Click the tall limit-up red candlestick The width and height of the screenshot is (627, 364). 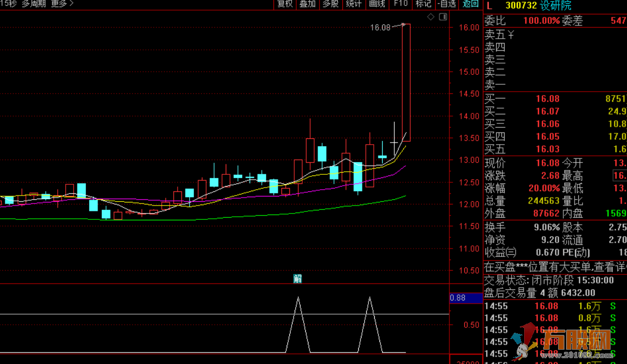[x=406, y=83]
